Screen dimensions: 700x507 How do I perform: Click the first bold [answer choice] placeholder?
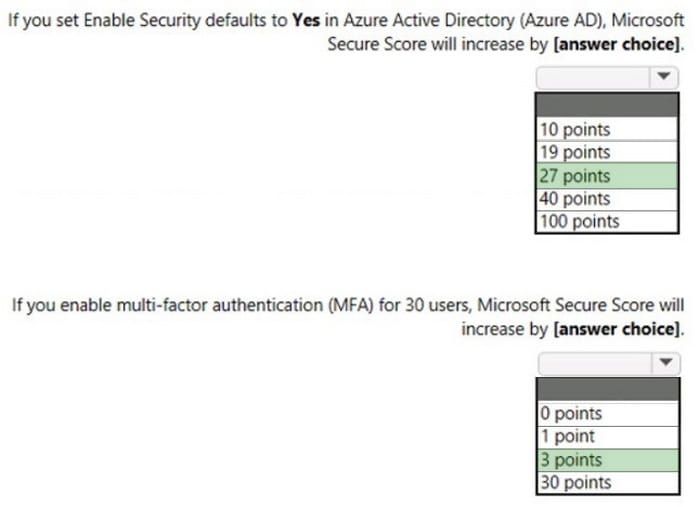[x=617, y=44]
